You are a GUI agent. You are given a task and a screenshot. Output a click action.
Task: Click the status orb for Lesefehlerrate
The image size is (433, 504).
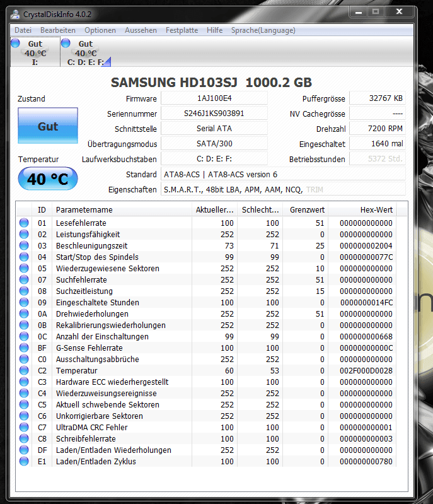[x=24, y=223]
